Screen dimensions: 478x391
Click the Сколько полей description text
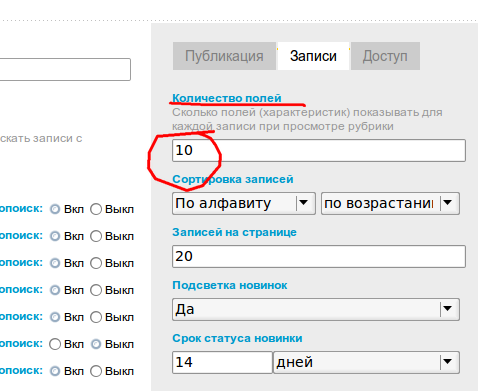pos(307,119)
